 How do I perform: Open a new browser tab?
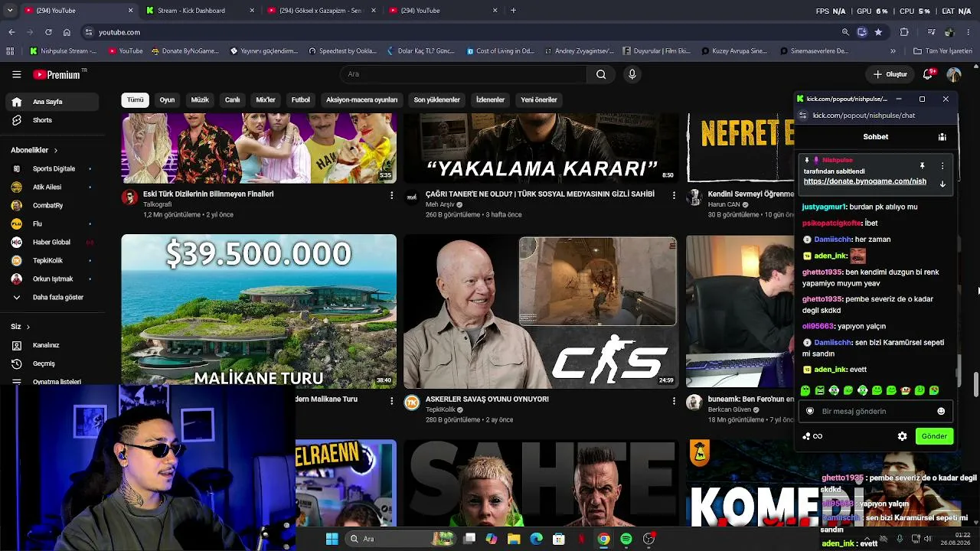click(513, 11)
